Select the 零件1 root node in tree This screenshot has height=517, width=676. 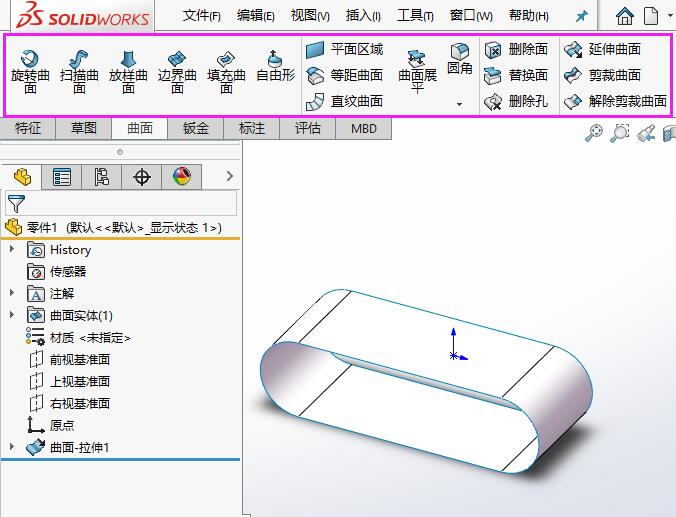coord(114,227)
